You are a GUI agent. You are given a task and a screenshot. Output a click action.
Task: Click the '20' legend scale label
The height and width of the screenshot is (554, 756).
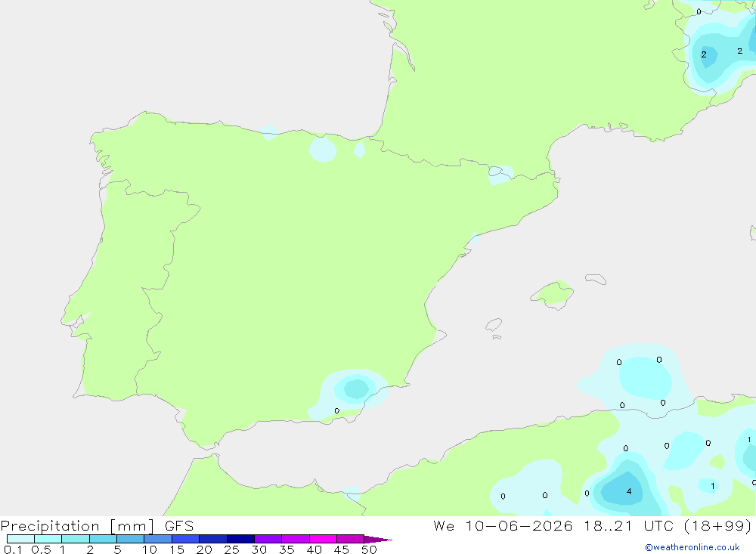tap(204, 549)
